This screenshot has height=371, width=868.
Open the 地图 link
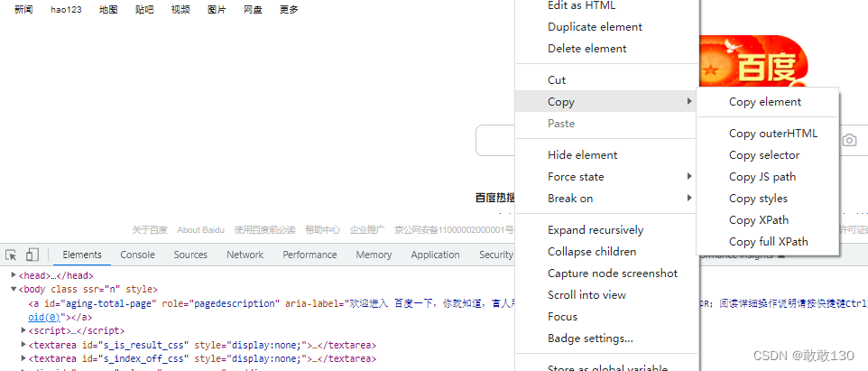(x=108, y=9)
